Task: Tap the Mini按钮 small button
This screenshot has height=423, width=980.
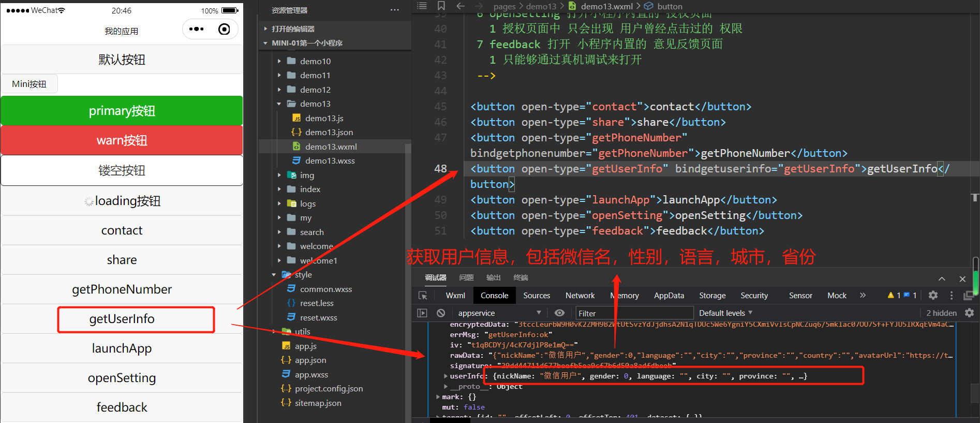Action: (x=29, y=84)
